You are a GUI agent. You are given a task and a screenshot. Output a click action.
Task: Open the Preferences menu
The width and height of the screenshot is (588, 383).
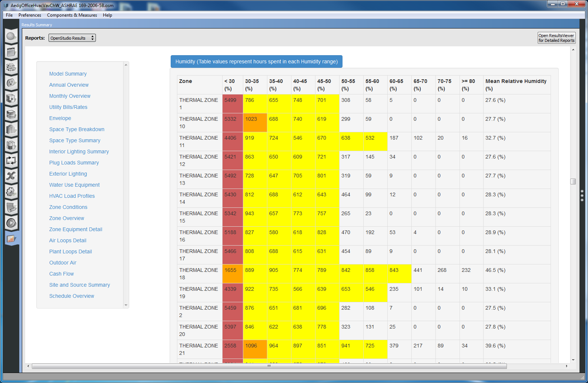click(30, 15)
